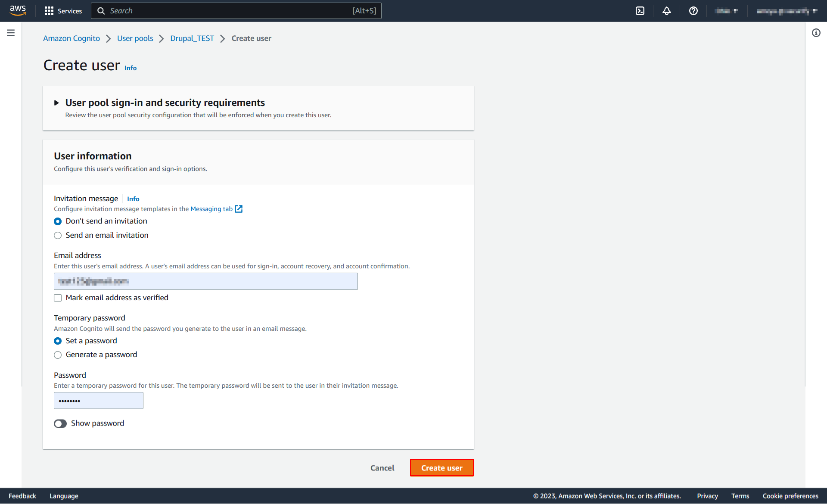Screen dimensions: 827x504
Task: Choose Generate a password option
Action: pyautogui.click(x=58, y=355)
